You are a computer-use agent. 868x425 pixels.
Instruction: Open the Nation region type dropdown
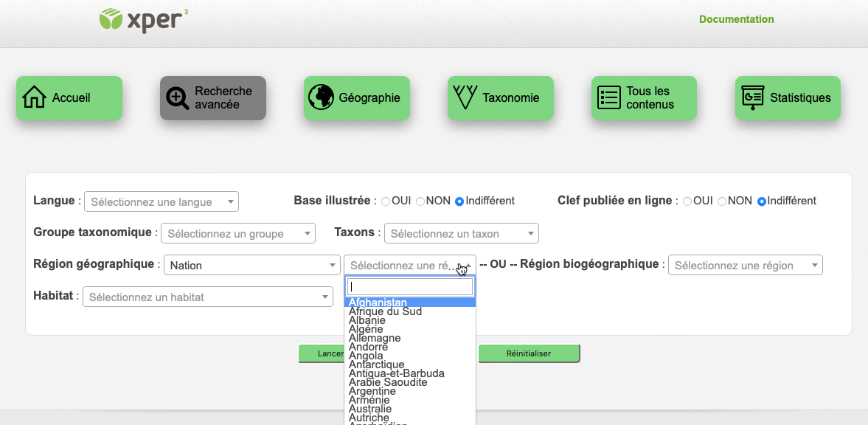[252, 265]
